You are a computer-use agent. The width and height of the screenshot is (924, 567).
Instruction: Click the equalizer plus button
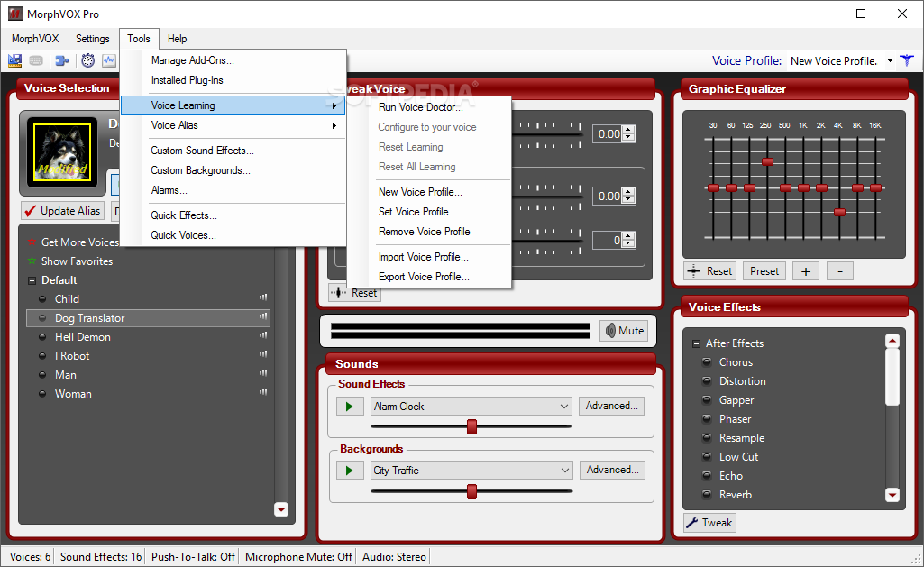tap(806, 271)
